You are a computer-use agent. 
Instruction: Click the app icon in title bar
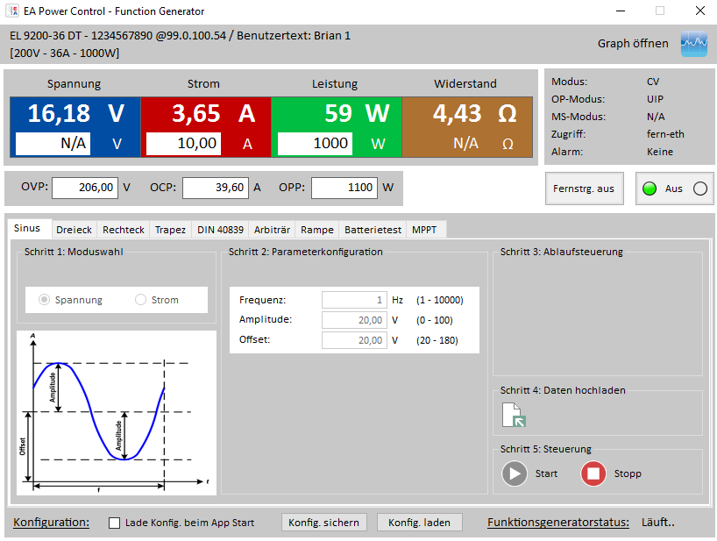pyautogui.click(x=13, y=11)
